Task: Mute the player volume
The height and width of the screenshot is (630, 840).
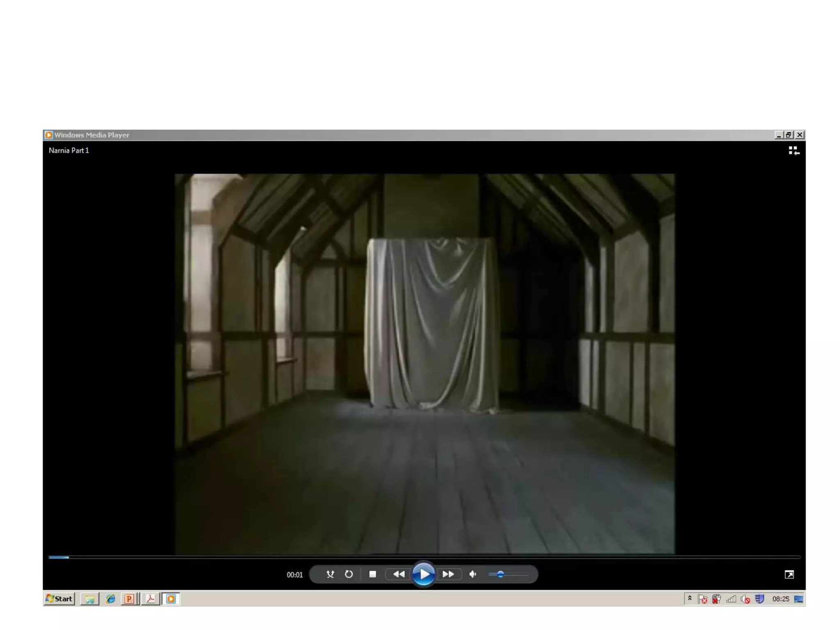Action: tap(472, 574)
